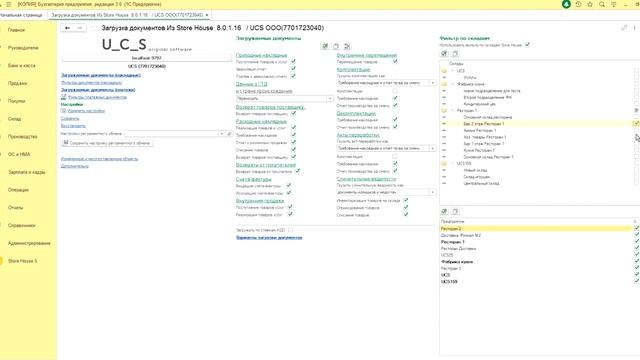640x360 pixels.
Task: Check all in Загружаемые документы toolbar
Action: tap(325, 46)
